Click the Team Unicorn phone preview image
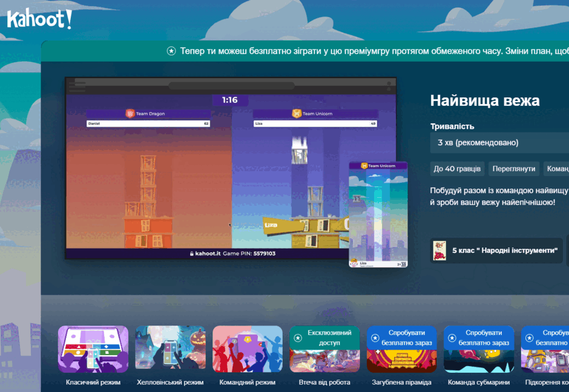This screenshot has width=569, height=392. (378, 215)
